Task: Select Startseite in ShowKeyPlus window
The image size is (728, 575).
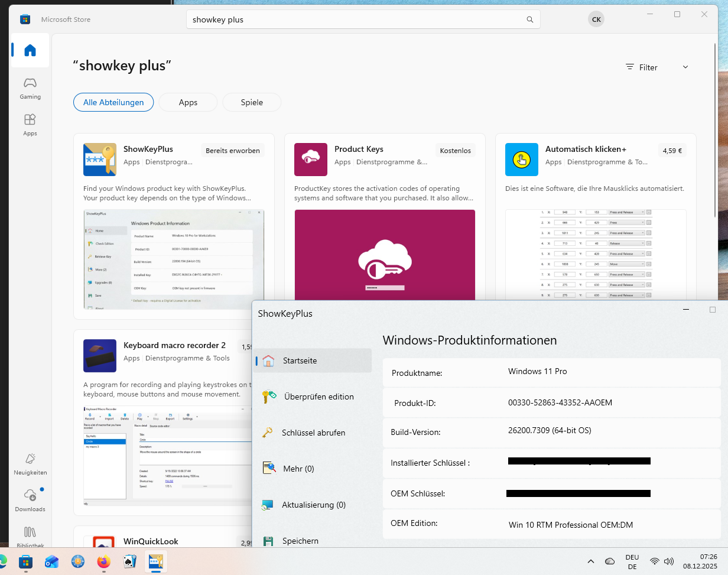Action: pyautogui.click(x=313, y=360)
